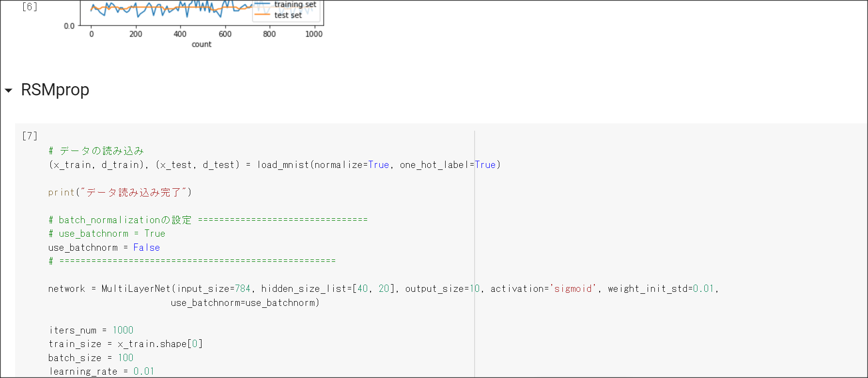Collapse the RSMprop section arrow
Viewport: 868px width, 378px height.
point(9,91)
